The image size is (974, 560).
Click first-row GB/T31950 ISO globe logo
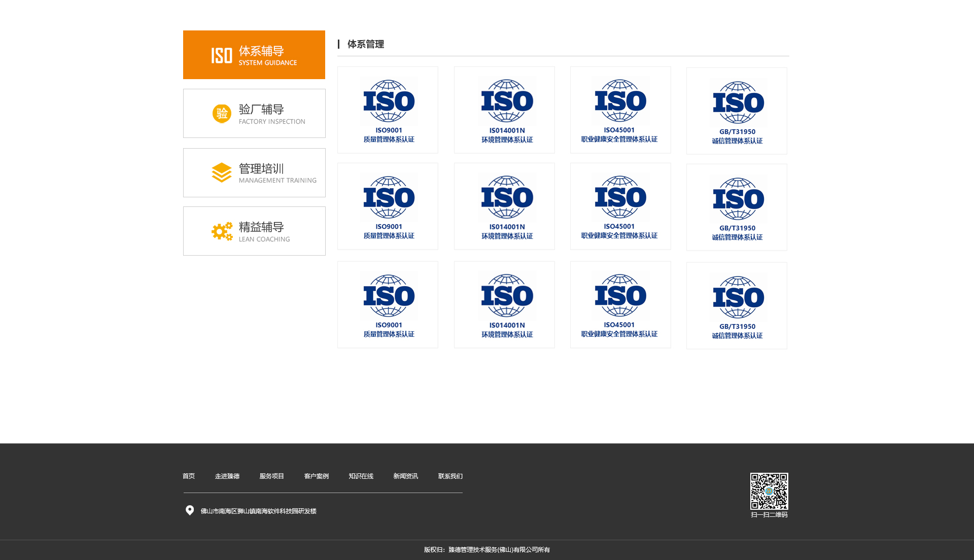click(x=738, y=102)
